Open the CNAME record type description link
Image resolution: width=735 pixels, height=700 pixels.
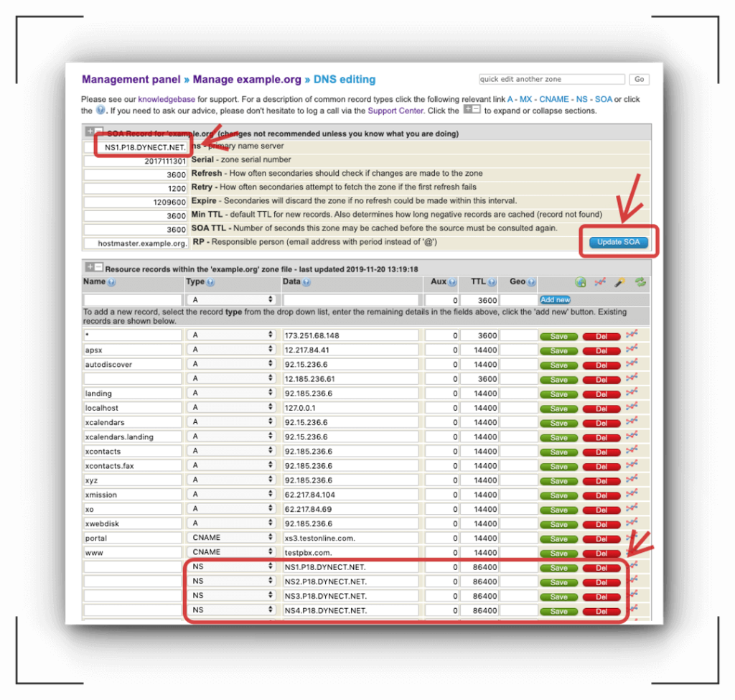553,99
